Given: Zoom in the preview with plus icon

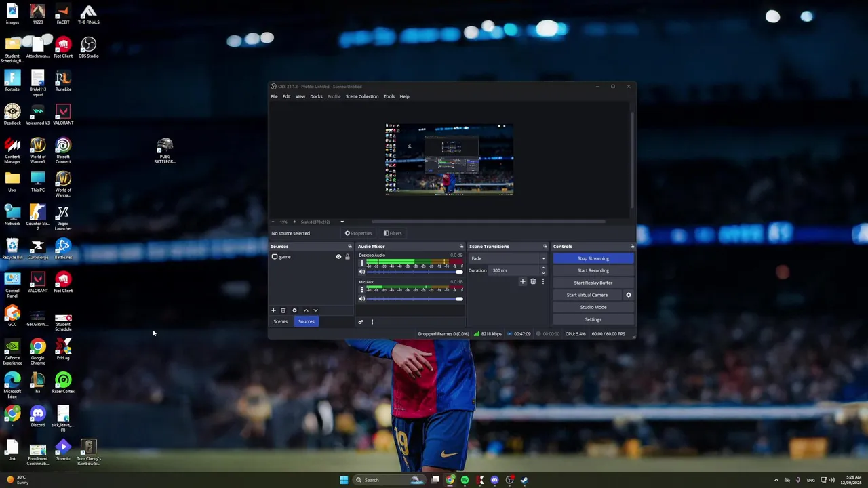Looking at the screenshot, I should point(294,222).
